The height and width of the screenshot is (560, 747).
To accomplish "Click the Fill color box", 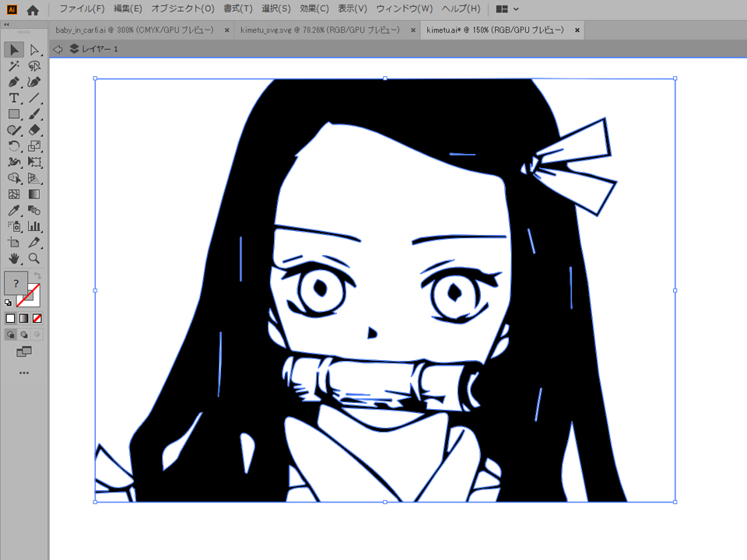I will [x=16, y=283].
